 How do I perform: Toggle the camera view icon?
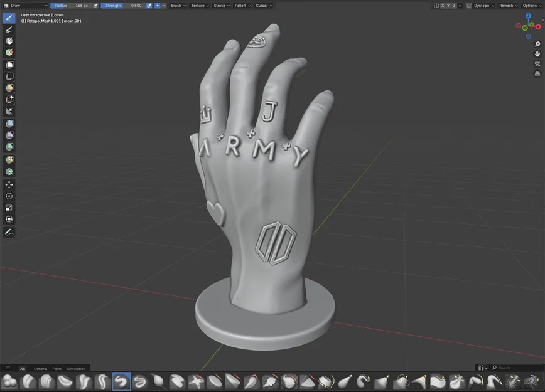tap(537, 64)
